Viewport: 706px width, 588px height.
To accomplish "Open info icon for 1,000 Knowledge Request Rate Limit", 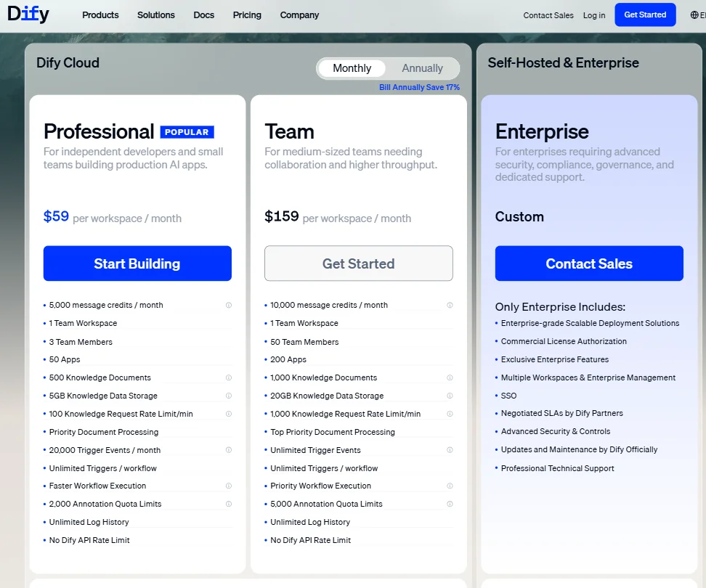I will (450, 414).
